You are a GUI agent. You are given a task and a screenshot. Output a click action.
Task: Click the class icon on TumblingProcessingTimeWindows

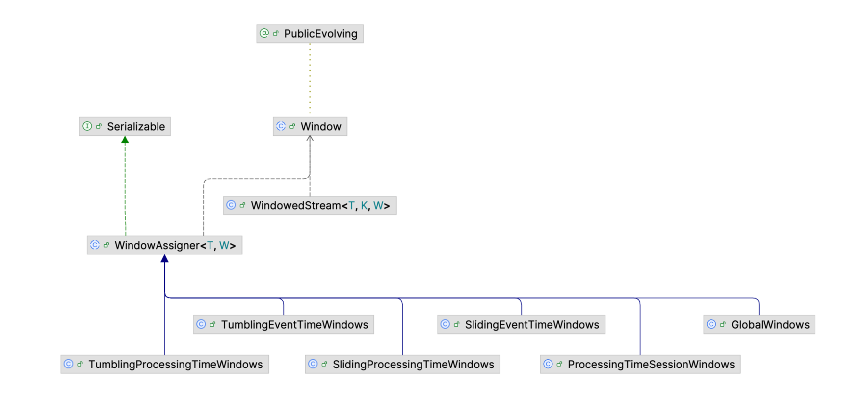pos(69,364)
